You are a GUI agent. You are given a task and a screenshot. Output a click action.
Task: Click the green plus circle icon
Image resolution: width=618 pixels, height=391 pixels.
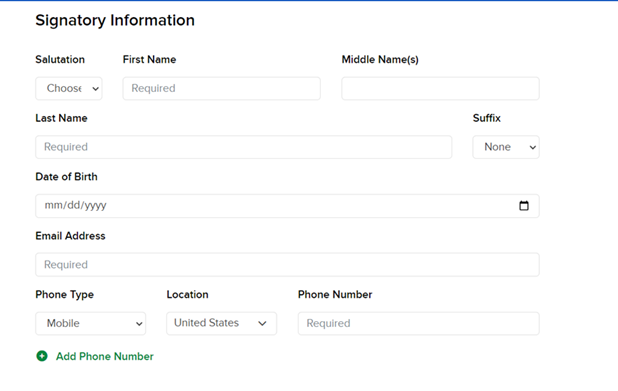[x=42, y=356]
